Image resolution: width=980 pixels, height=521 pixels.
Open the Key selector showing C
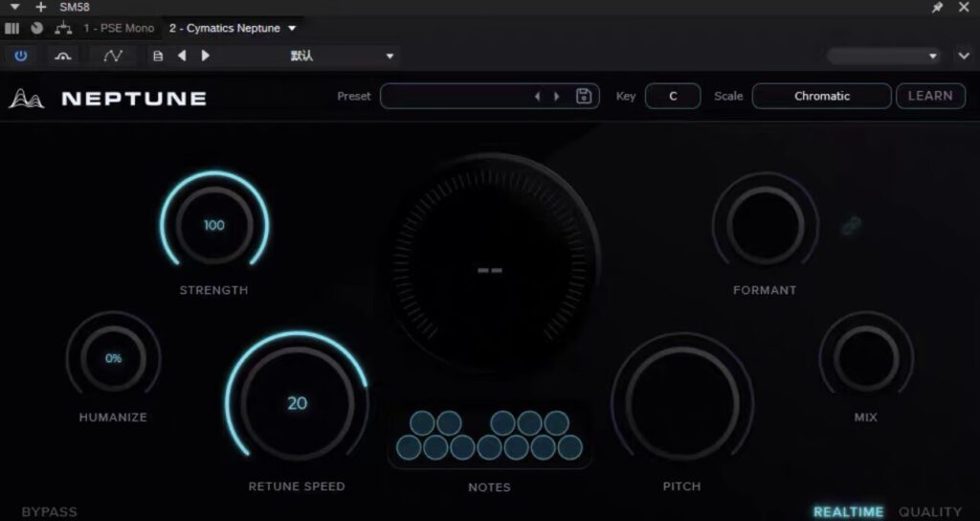pyautogui.click(x=673, y=97)
